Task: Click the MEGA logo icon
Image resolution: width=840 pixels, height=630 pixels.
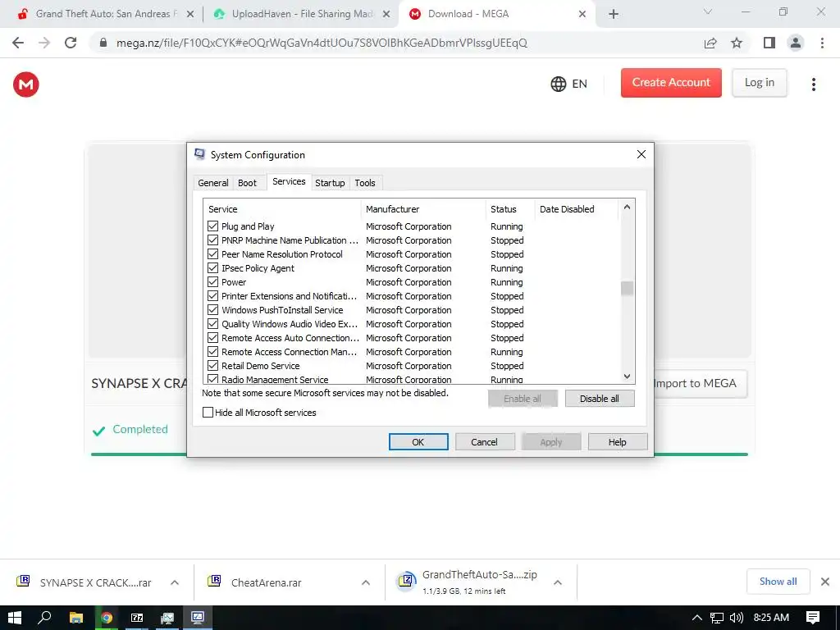Action: click(25, 84)
